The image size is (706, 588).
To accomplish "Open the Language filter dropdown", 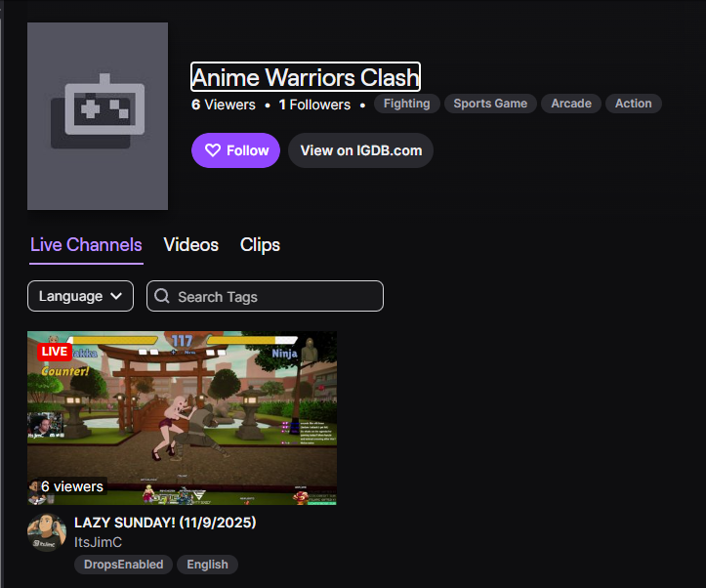I will [x=81, y=296].
